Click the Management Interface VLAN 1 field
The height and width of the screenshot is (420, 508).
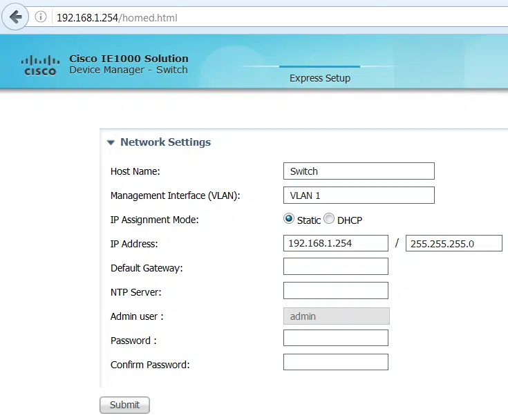tap(359, 195)
